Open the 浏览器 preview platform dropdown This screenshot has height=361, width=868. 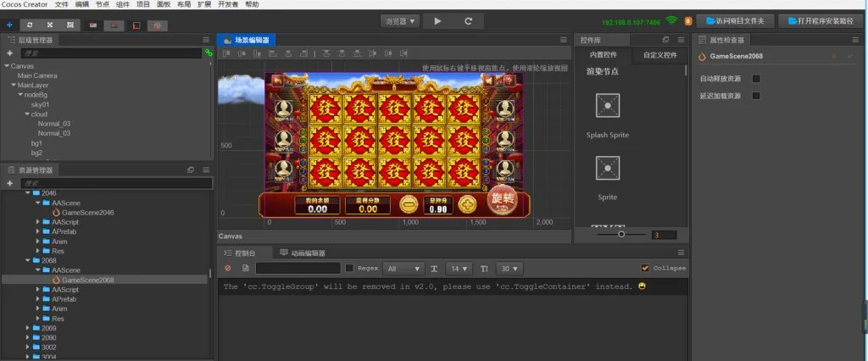tap(400, 21)
